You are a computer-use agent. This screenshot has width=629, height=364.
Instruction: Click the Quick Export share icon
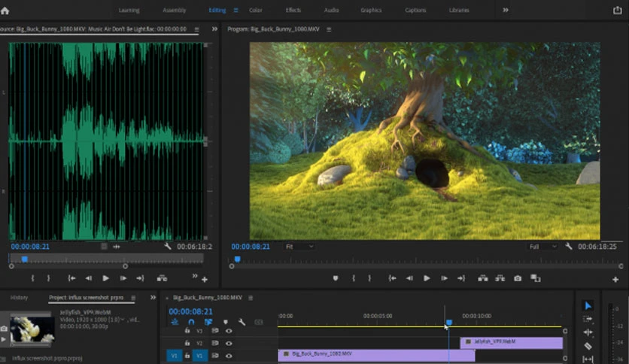tap(618, 11)
